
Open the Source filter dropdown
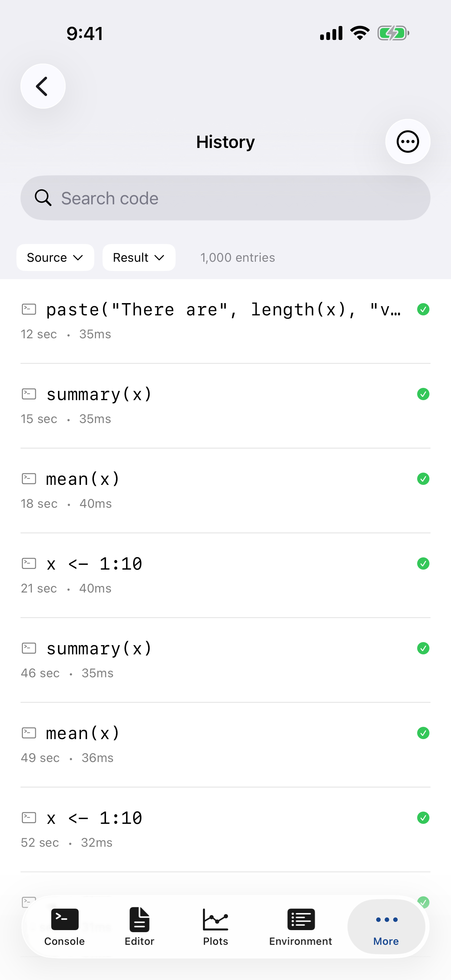[x=55, y=257]
